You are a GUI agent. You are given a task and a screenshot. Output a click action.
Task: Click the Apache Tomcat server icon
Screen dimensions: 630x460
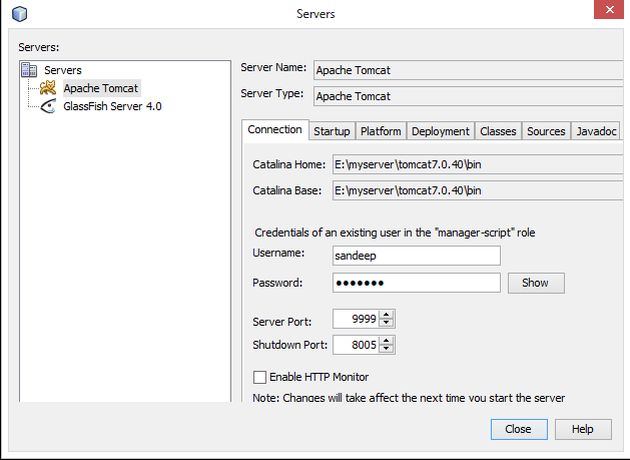(x=47, y=88)
